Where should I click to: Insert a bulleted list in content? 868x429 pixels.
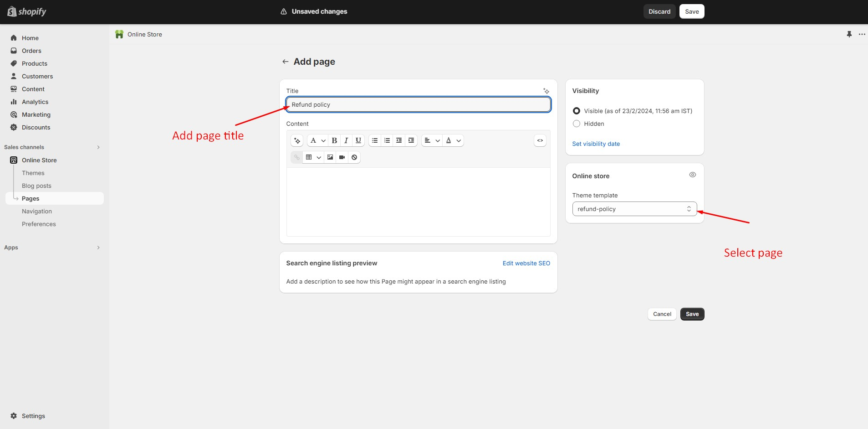pos(375,140)
